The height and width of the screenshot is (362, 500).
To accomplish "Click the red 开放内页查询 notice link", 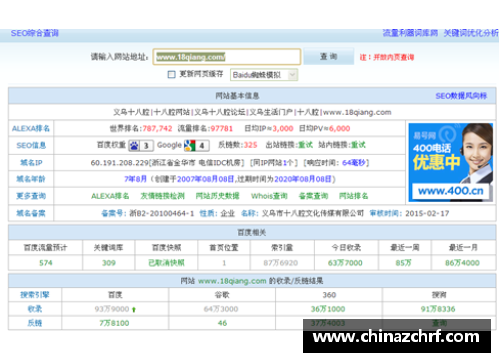I will (393, 57).
